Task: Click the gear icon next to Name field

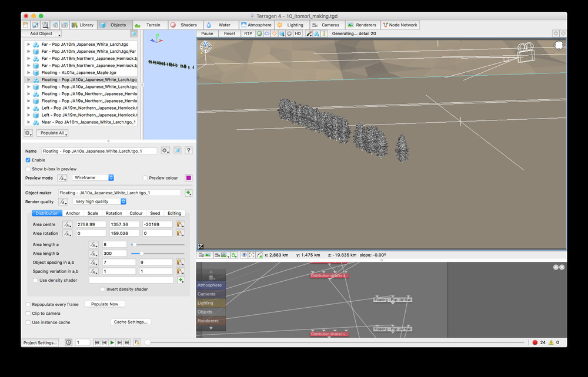Action: click(x=165, y=150)
